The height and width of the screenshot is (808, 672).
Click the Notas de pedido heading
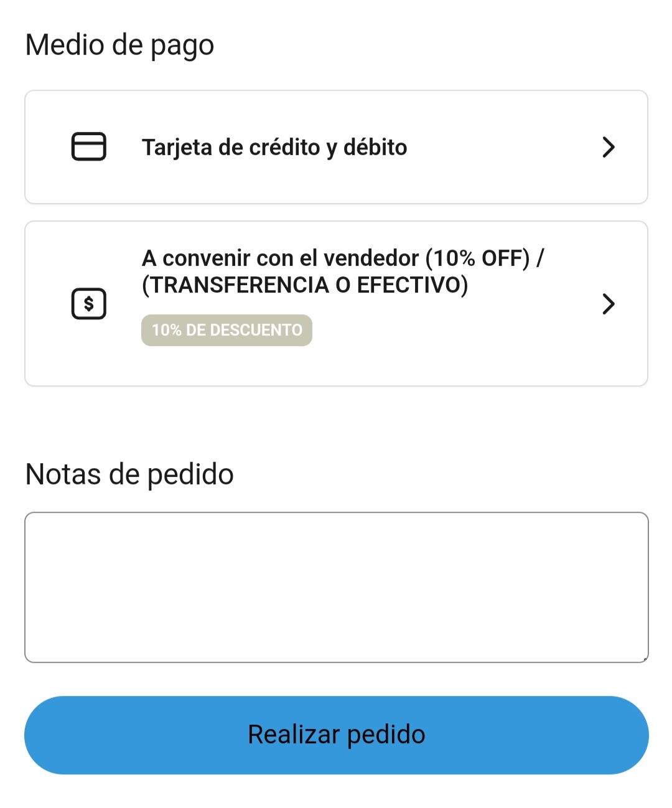(129, 474)
